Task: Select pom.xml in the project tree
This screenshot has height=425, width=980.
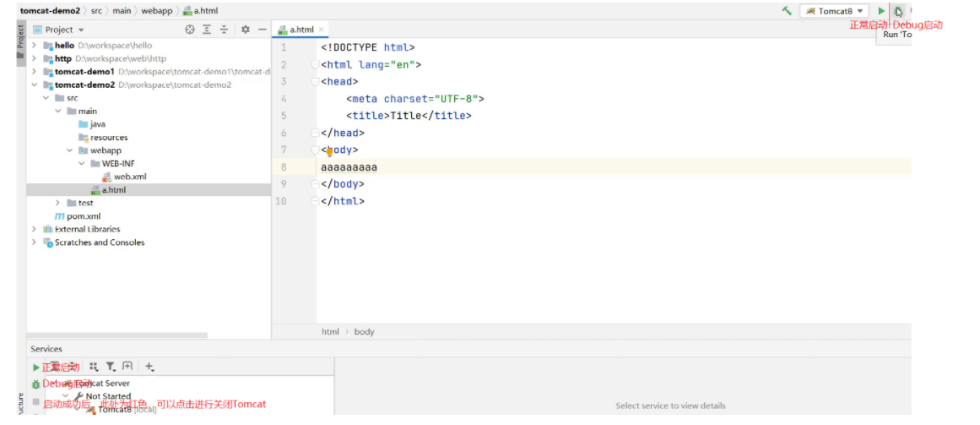Action: 78,216
